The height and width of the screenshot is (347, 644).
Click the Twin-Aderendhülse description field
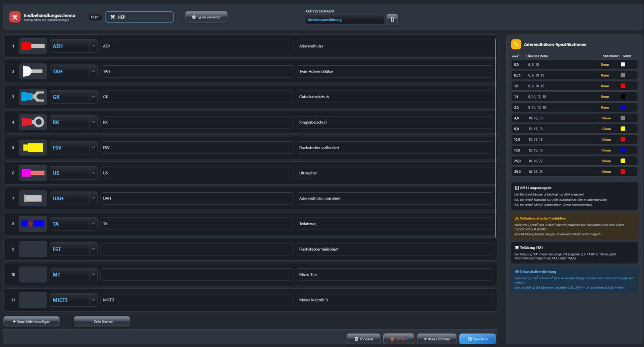pos(395,71)
